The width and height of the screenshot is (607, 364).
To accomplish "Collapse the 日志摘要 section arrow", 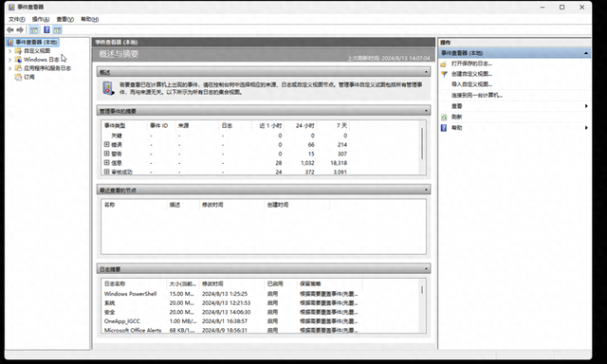I will 426,269.
